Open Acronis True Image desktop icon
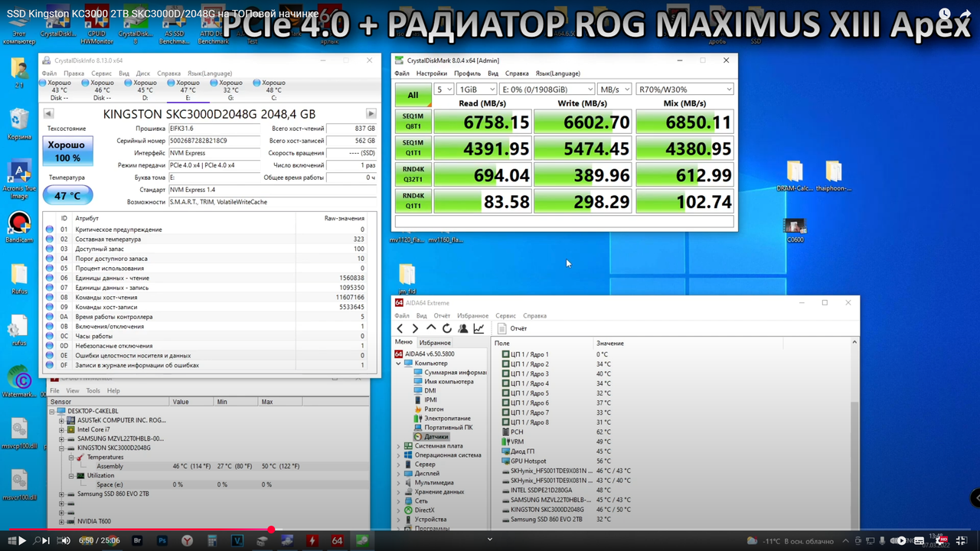980x551 pixels. pos(19,180)
